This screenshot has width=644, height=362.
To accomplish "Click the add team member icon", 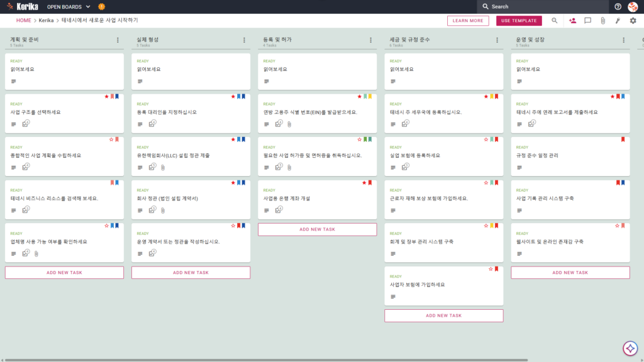I will pos(572,21).
